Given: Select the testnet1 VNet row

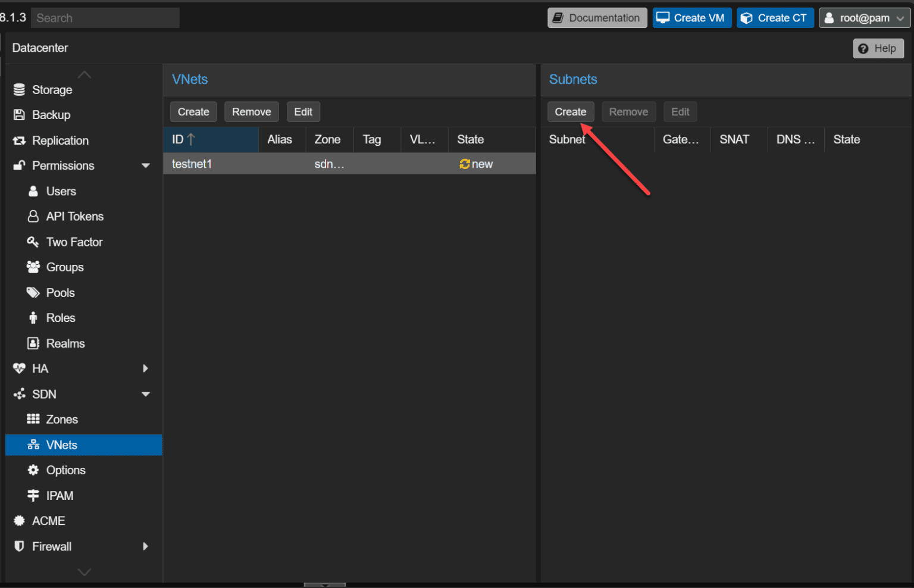Looking at the screenshot, I should (x=192, y=164).
